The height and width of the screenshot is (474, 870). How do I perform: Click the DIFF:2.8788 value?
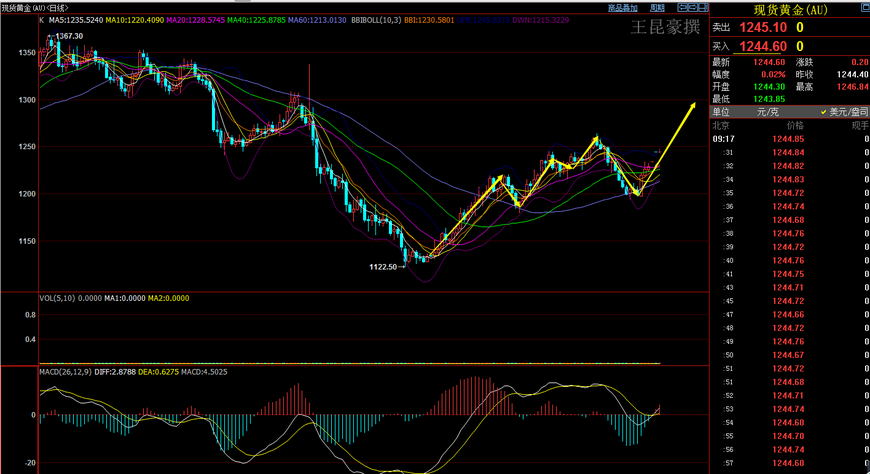tap(115, 372)
